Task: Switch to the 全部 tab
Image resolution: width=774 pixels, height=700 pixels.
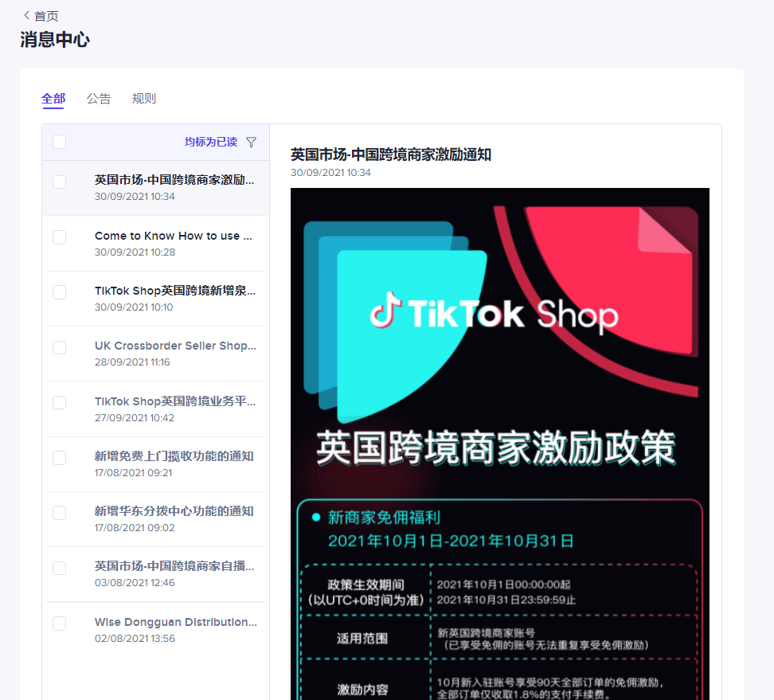Action: tap(53, 99)
